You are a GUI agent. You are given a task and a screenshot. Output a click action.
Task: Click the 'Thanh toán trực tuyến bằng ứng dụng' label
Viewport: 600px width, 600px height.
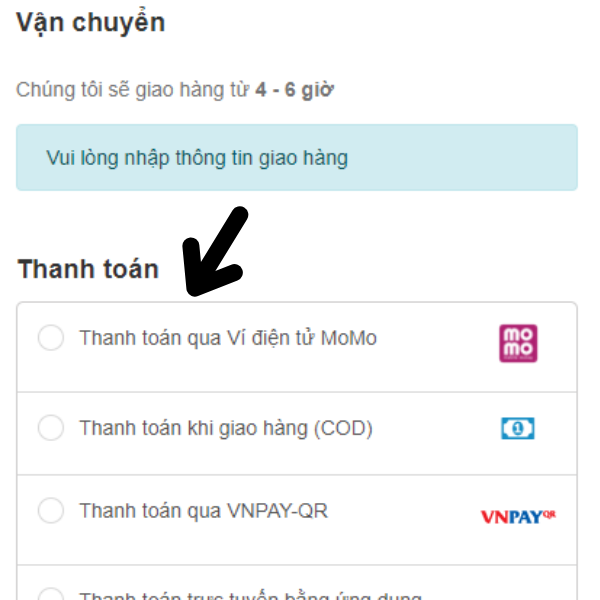(250, 596)
